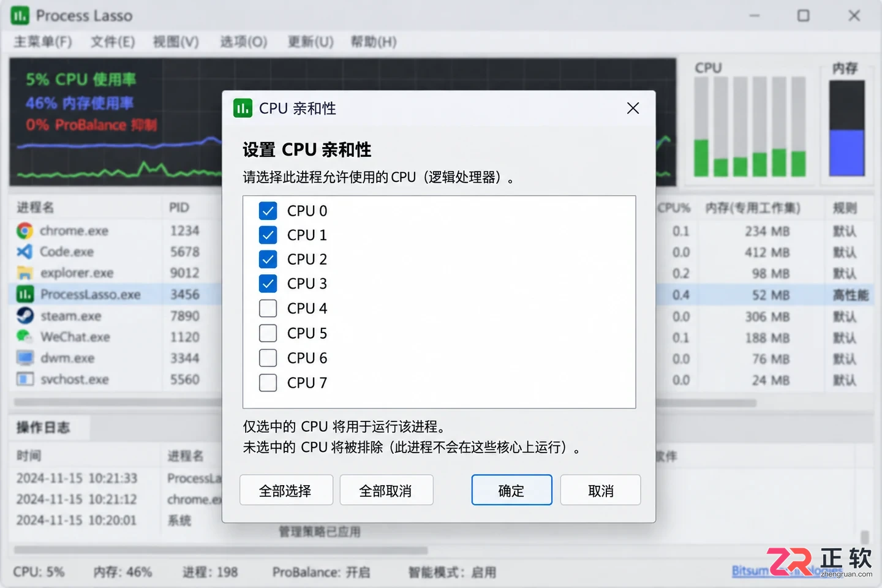Click the 内存 usage blue bar
Image resolution: width=882 pixels, height=588 pixels.
click(x=846, y=153)
